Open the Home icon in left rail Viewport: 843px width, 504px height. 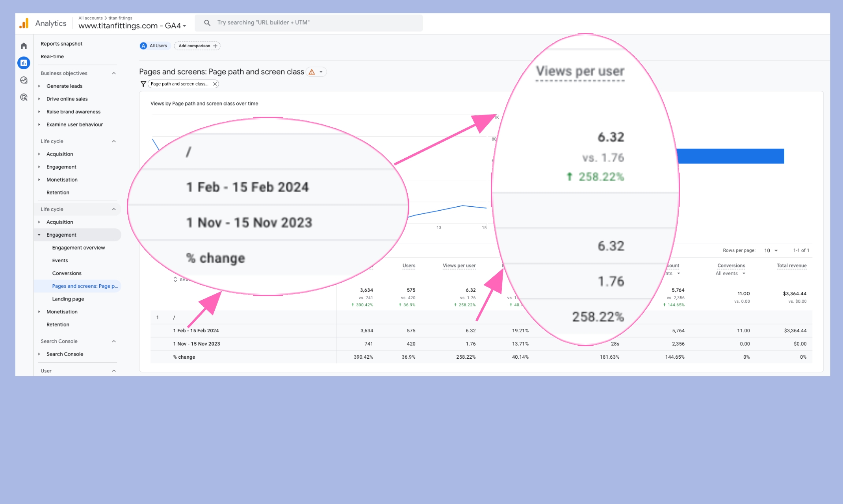[x=24, y=46]
